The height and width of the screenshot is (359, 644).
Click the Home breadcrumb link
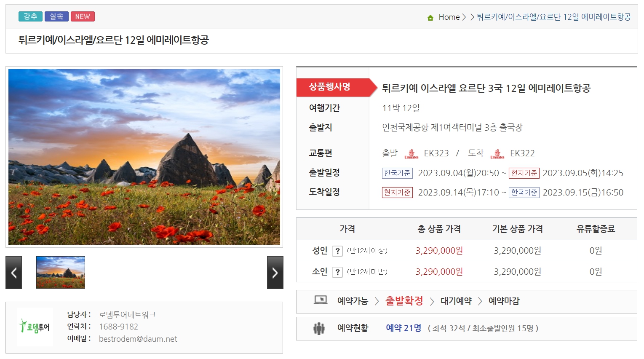[449, 17]
